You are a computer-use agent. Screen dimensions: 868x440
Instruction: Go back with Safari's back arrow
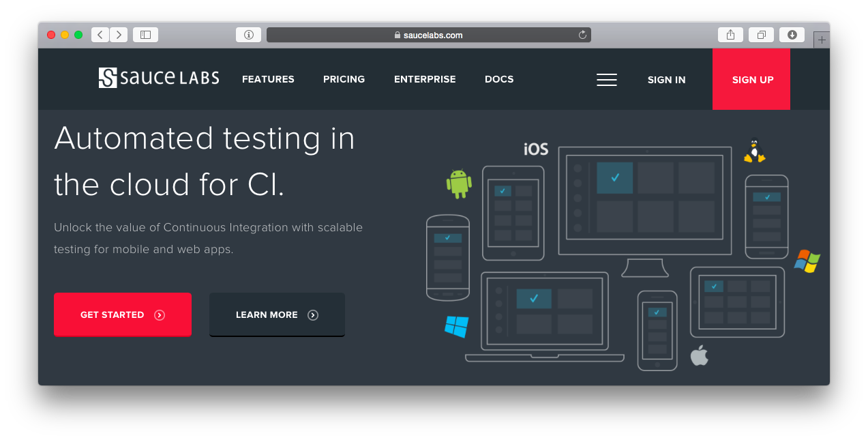[100, 35]
